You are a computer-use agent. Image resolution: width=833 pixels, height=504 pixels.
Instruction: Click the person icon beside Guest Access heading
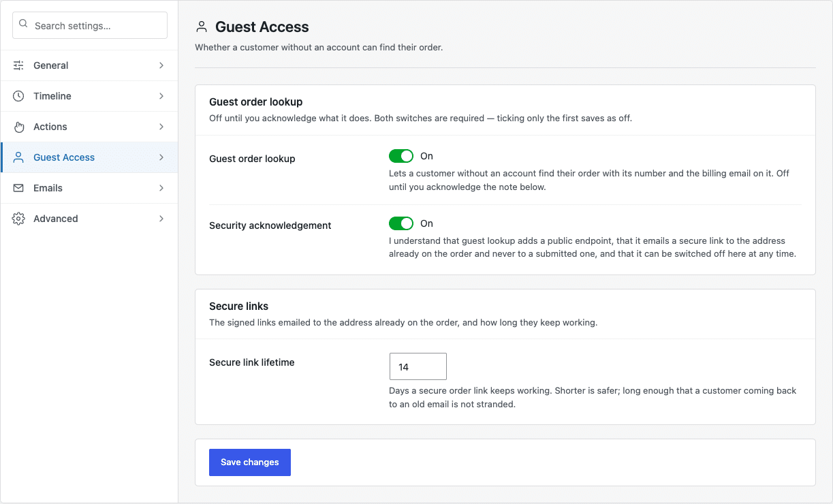tap(201, 27)
